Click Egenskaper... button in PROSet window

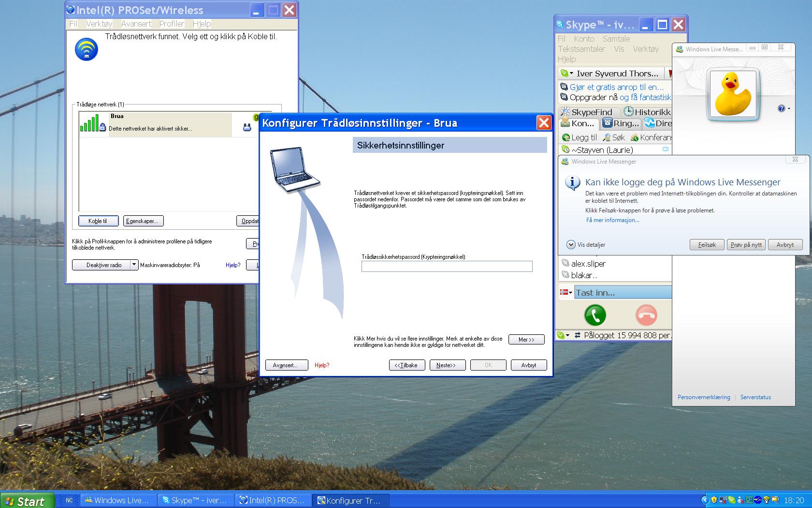point(144,221)
